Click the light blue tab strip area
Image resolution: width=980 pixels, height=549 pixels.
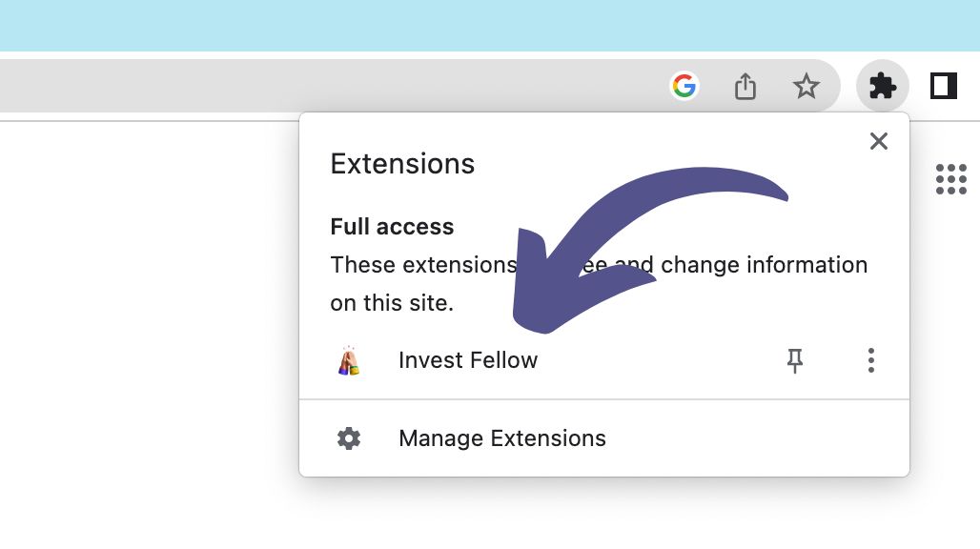point(477,25)
